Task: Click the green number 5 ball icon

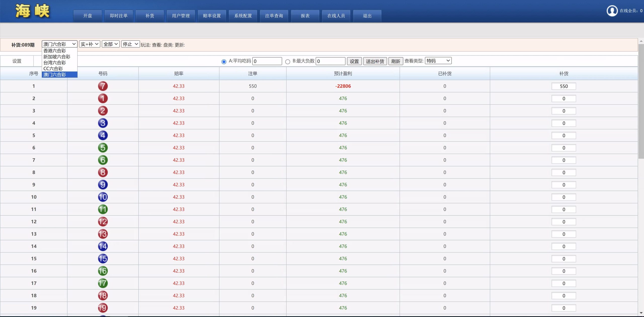Action: [x=103, y=148]
